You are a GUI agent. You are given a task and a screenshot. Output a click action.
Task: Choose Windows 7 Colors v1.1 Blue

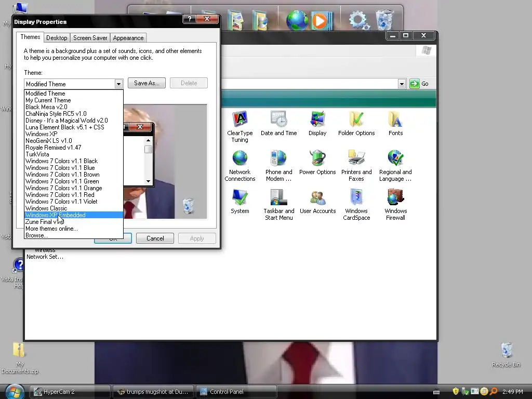click(74, 168)
